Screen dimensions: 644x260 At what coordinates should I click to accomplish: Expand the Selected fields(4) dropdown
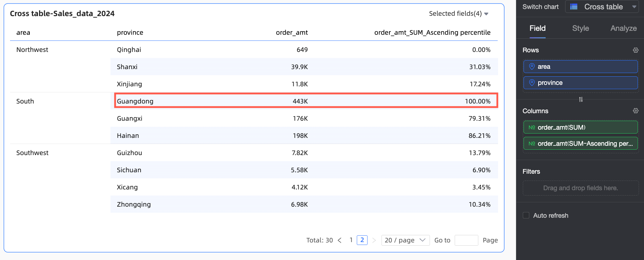[x=459, y=14]
